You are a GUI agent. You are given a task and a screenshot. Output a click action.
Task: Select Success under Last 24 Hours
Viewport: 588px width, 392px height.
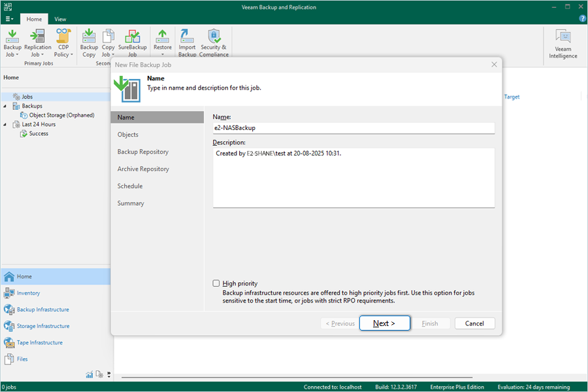[39, 133]
